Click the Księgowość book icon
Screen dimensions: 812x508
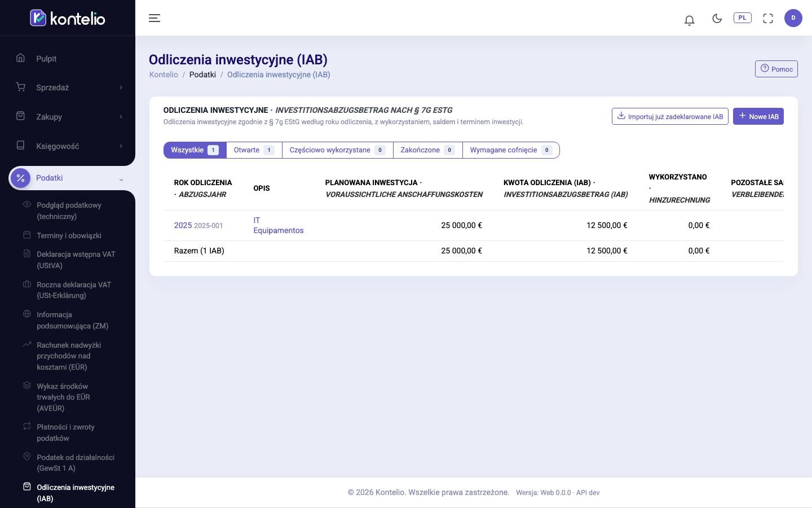(x=21, y=145)
